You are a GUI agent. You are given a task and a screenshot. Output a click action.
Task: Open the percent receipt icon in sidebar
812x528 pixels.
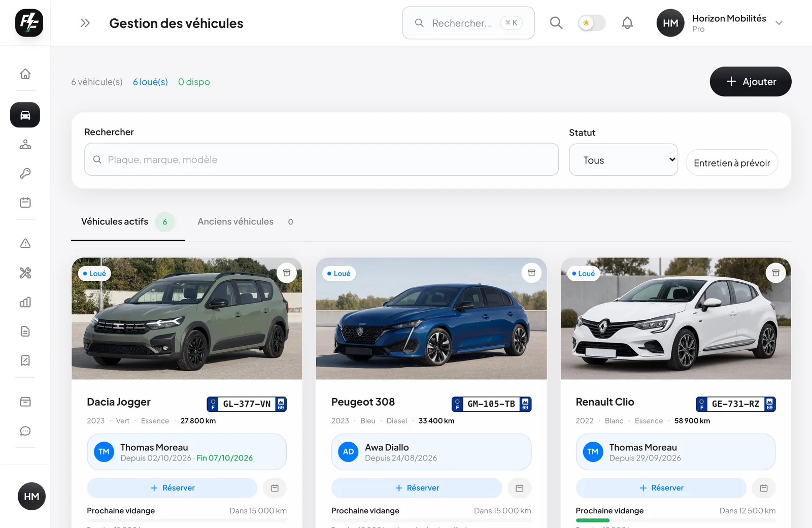click(25, 360)
